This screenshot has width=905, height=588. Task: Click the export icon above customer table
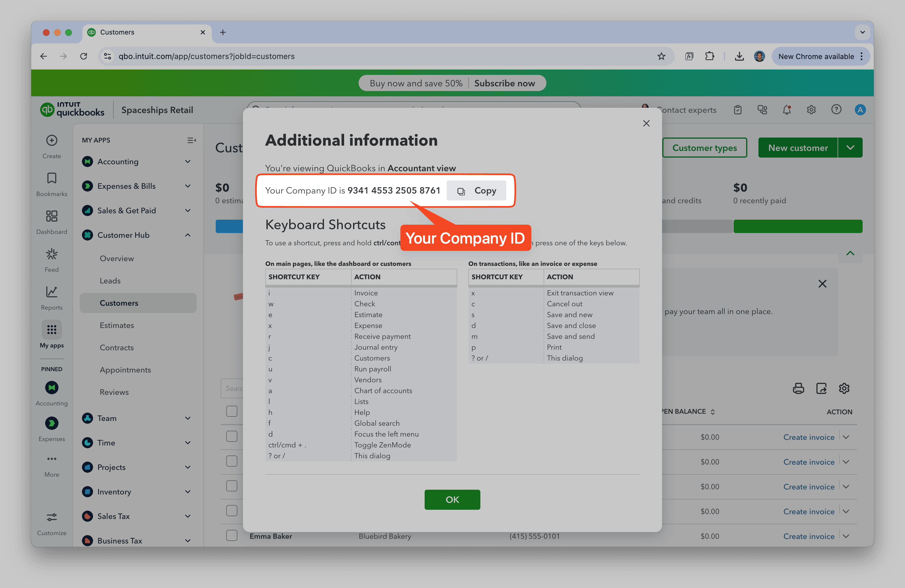[x=821, y=389]
